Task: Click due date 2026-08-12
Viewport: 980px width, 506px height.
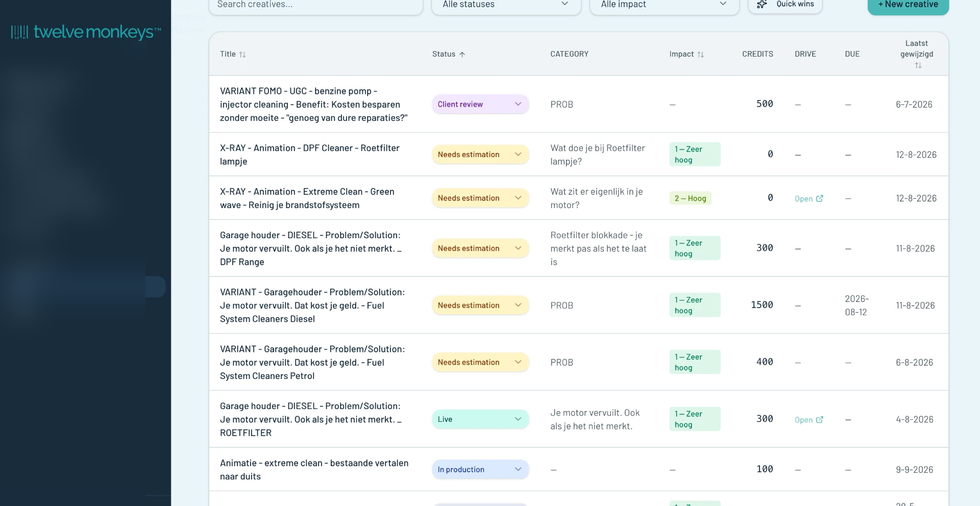Action: tap(857, 306)
